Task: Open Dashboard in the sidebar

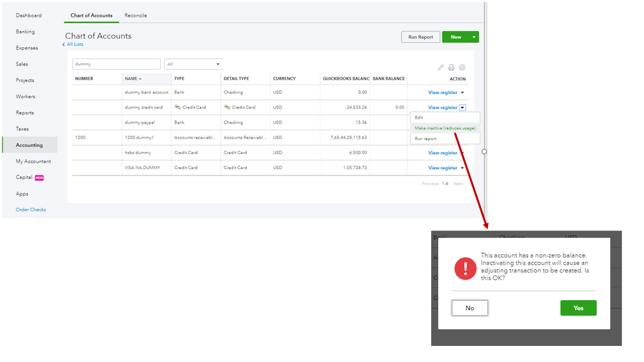Action: pyautogui.click(x=29, y=15)
